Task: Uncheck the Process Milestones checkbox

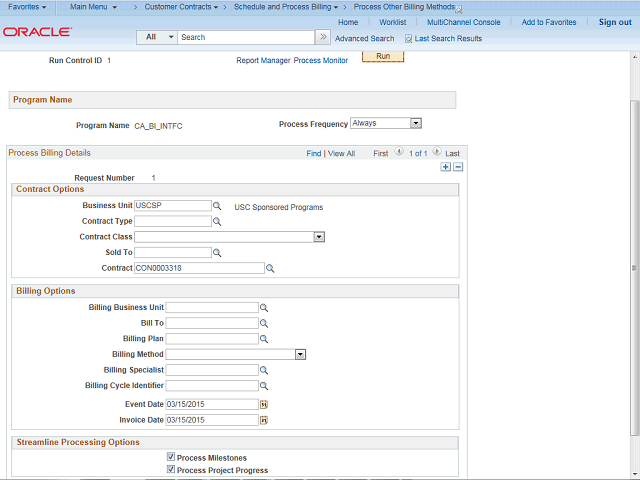Action: 171,458
